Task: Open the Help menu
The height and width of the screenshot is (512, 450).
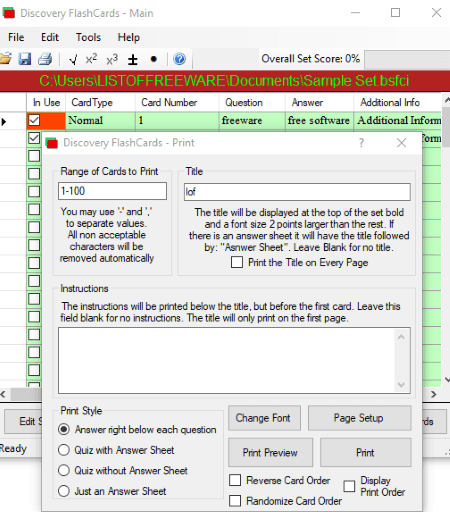Action: pos(128,37)
